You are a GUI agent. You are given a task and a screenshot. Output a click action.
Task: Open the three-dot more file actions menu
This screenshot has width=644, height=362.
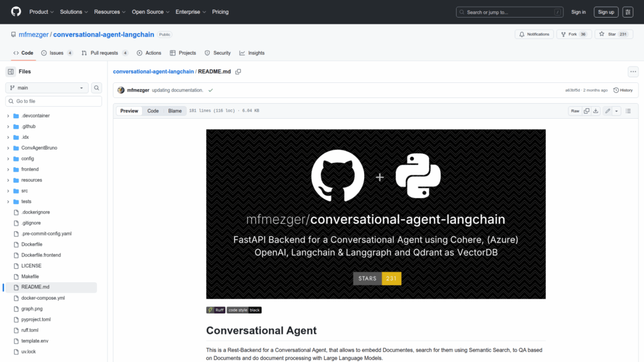pos(633,72)
